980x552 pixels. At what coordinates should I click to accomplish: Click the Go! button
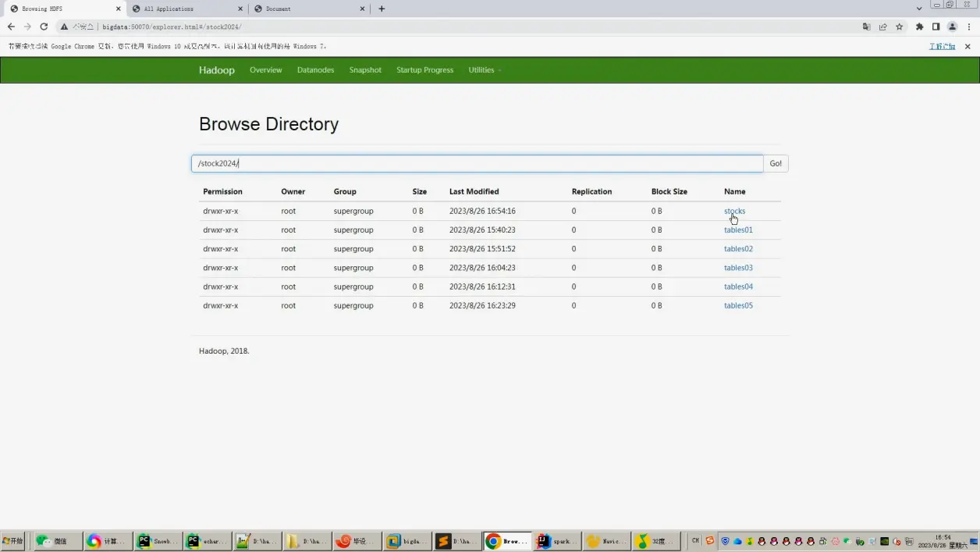pyautogui.click(x=776, y=163)
